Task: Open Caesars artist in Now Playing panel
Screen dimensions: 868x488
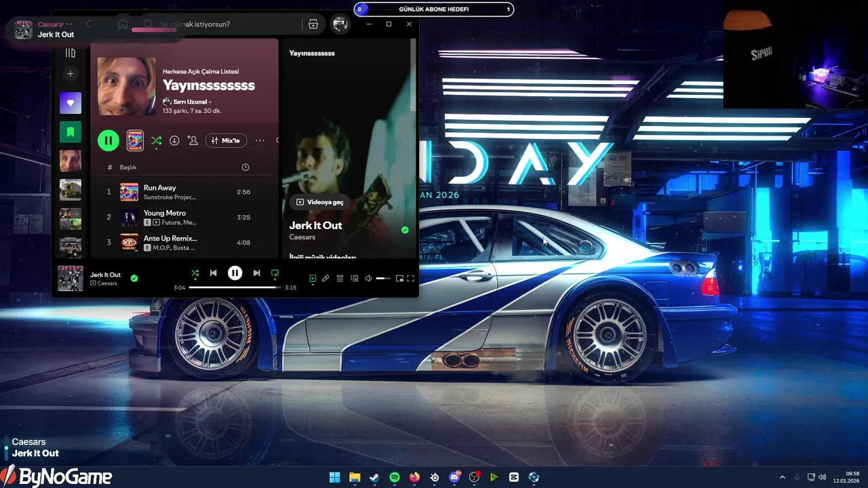Action: 302,237
